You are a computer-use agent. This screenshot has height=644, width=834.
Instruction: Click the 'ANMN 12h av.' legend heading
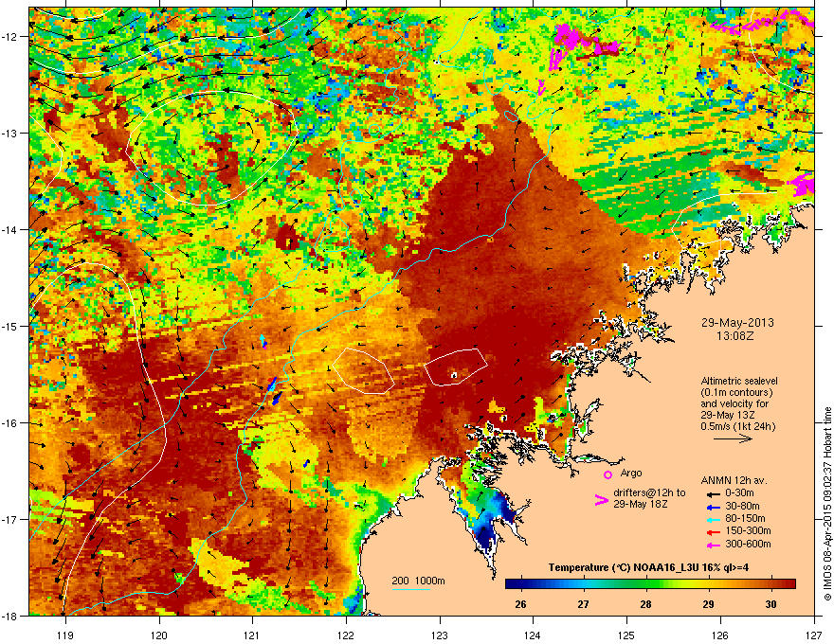coord(734,481)
